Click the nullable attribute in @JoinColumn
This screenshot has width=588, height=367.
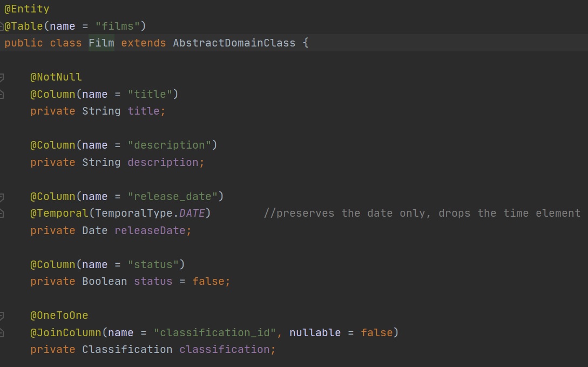tap(315, 332)
